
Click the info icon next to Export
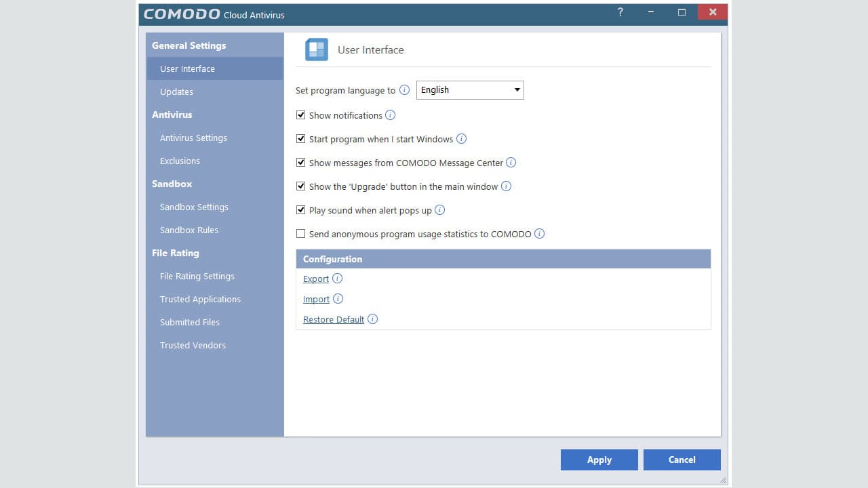337,279
